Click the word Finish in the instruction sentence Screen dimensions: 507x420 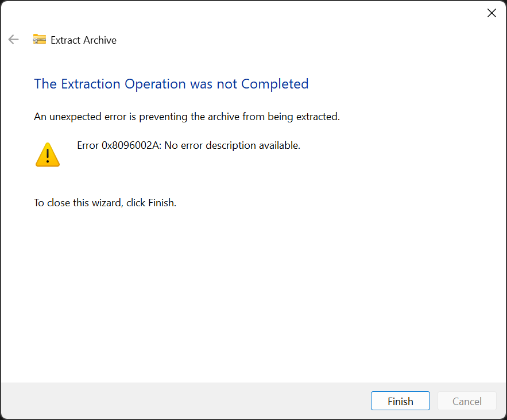(161, 203)
